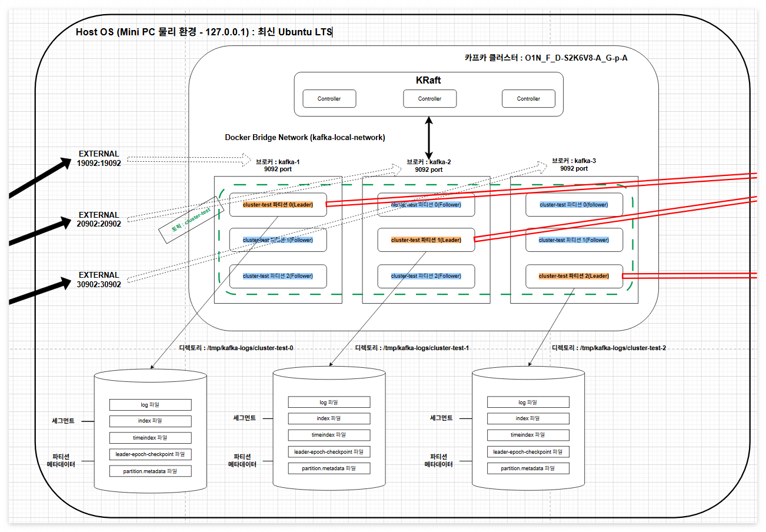This screenshot has height=532, width=766.
Task: Select the 브로커 : kafka-2 label
Action: click(429, 166)
